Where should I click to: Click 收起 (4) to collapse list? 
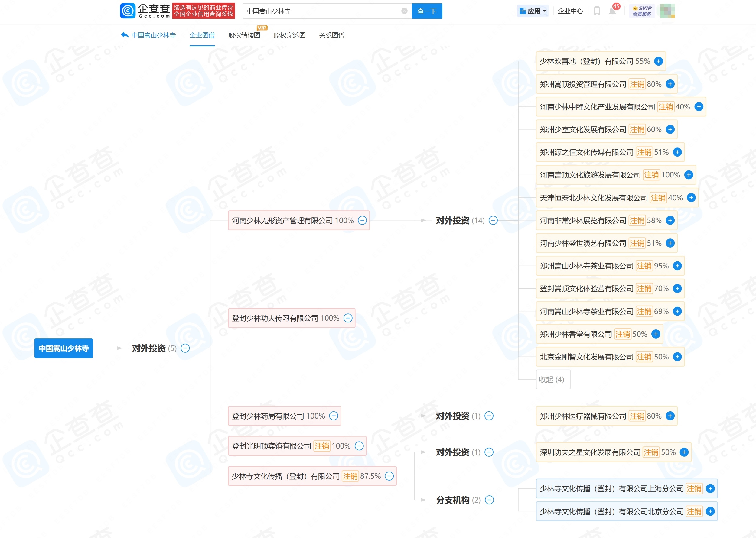click(553, 379)
